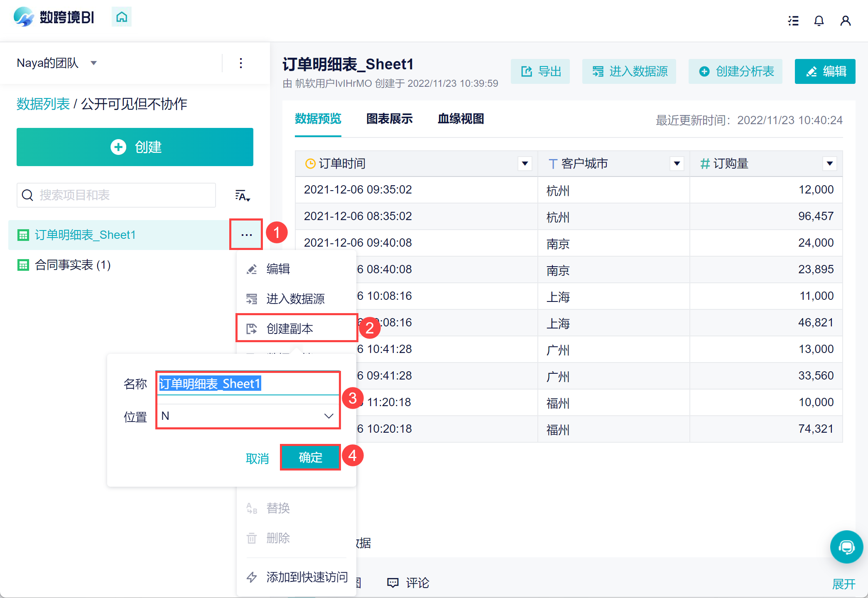Switch to the 图表展示 tab
The height and width of the screenshot is (598, 868).
389,119
